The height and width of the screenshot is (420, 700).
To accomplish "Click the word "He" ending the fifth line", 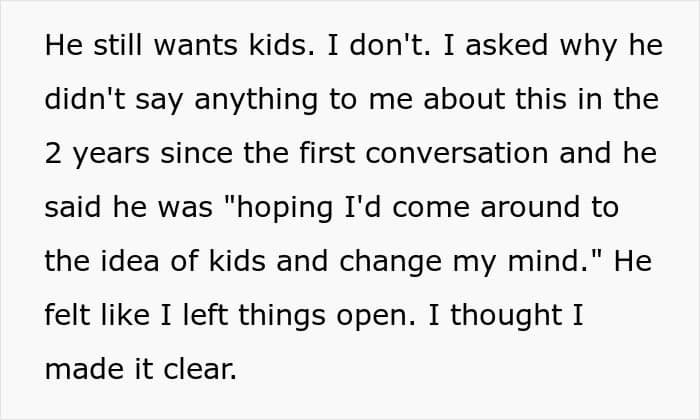I will pyautogui.click(x=633, y=261).
